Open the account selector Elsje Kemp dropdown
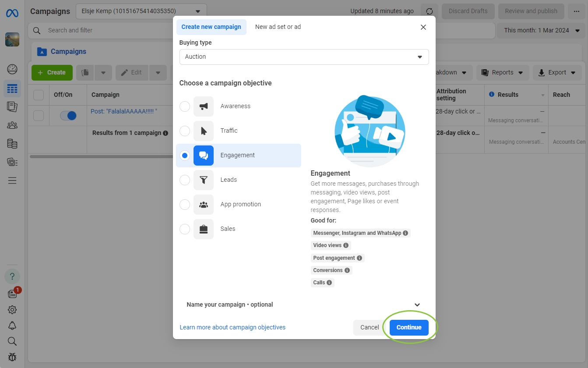The image size is (588, 368). click(141, 11)
